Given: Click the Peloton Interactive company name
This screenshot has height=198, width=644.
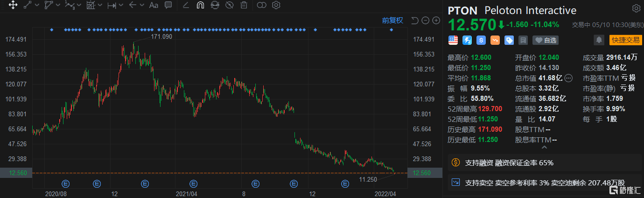Looking at the screenshot, I should (x=531, y=10).
